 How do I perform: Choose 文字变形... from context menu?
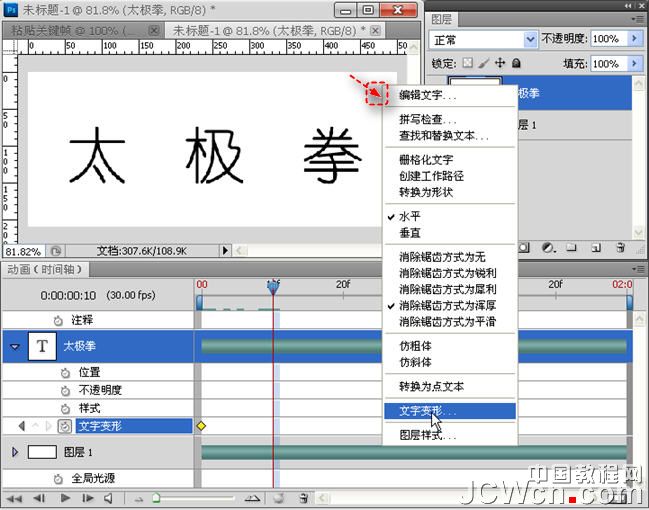[450, 411]
